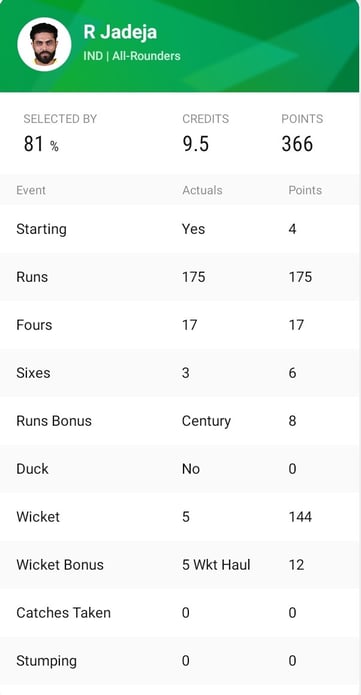Click the green player header banner

[x=179, y=46]
